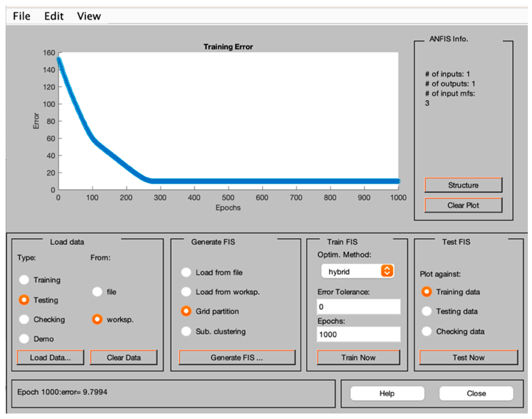Select the Training data type radio button
The width and height of the screenshot is (532, 419).
pos(24,280)
